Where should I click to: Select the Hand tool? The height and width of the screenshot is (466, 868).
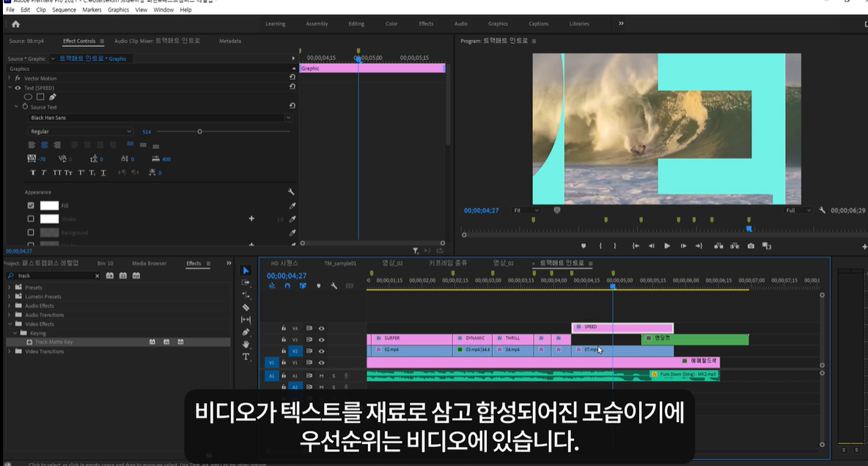(246, 344)
